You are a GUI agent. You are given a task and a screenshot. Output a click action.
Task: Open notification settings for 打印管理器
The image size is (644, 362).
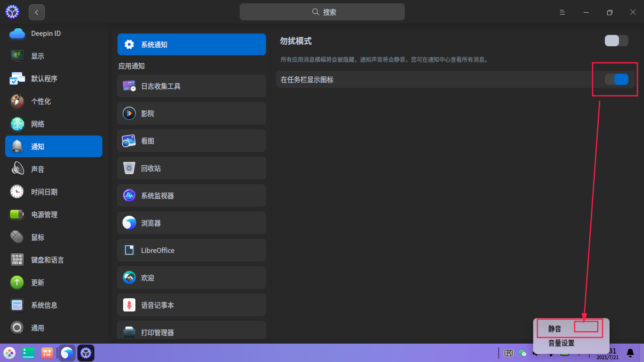coord(192,330)
